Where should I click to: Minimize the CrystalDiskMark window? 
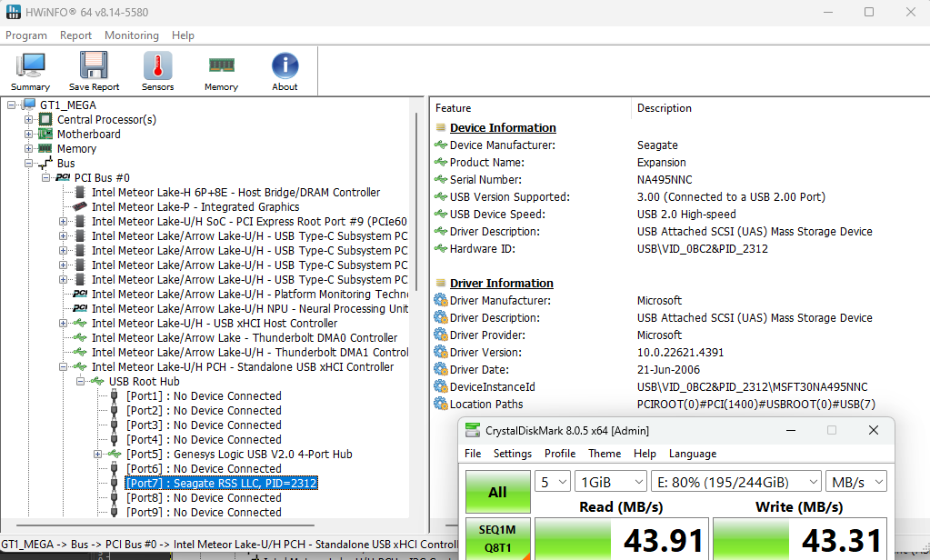point(791,430)
